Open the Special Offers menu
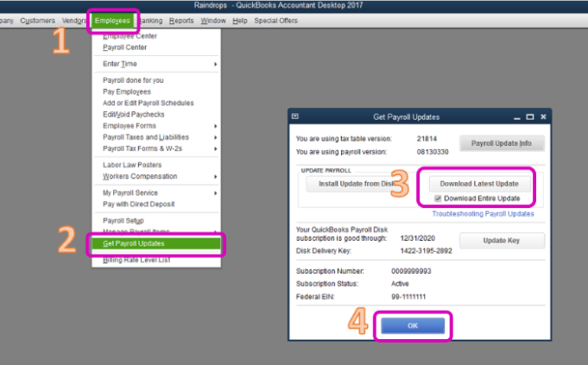The width and height of the screenshot is (588, 365). [x=275, y=21]
